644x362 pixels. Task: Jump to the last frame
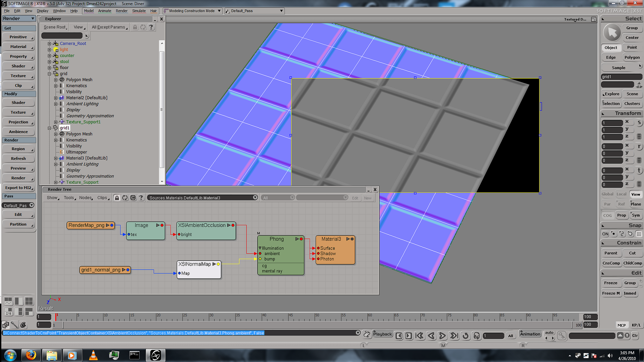click(x=454, y=336)
